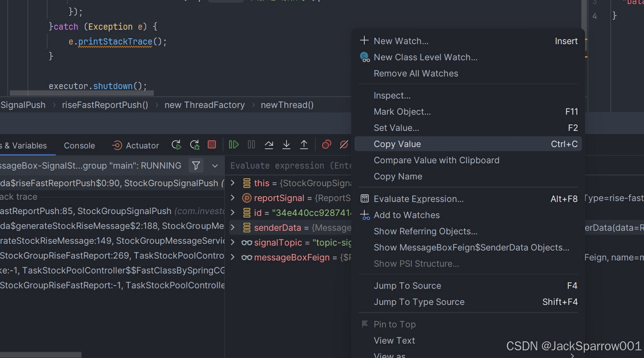Select the Rerun icon in debug toolbar
This screenshot has height=358, width=644.
coord(176,145)
